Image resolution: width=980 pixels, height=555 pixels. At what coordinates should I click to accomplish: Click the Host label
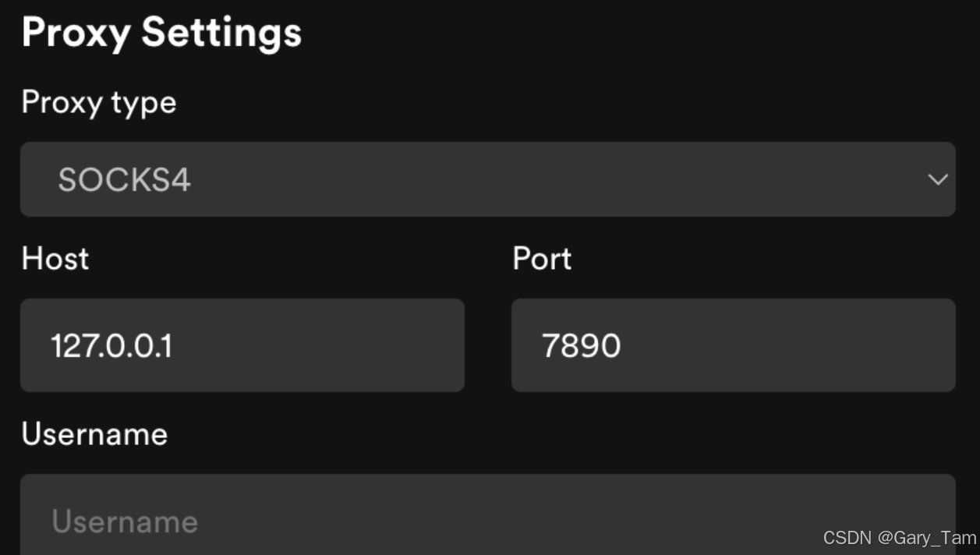click(x=55, y=258)
